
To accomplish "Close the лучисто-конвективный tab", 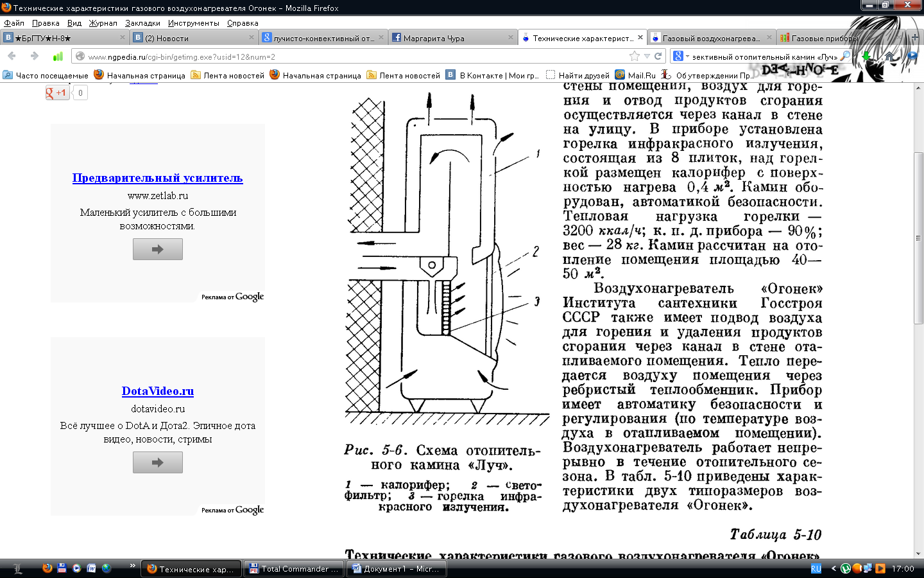I will 381,38.
